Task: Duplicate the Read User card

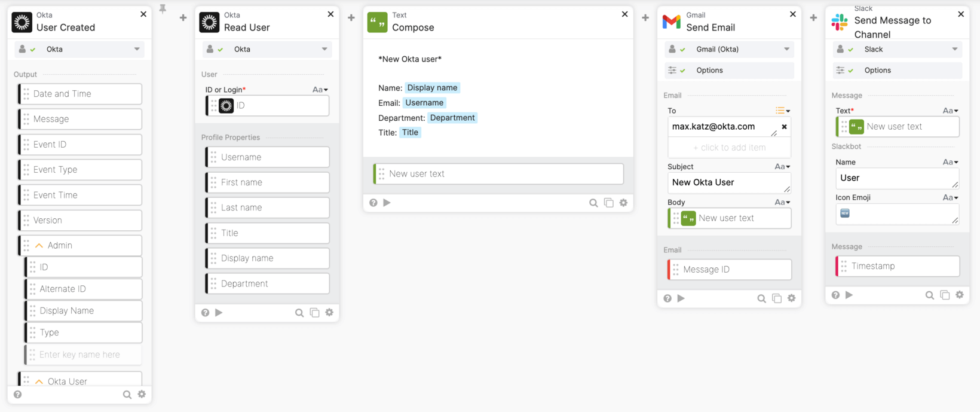Action: (x=314, y=313)
